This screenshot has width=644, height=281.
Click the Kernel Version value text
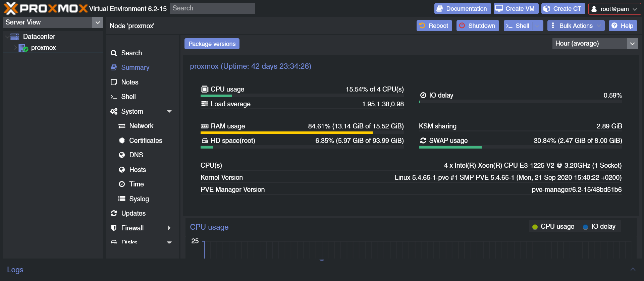coord(508,177)
